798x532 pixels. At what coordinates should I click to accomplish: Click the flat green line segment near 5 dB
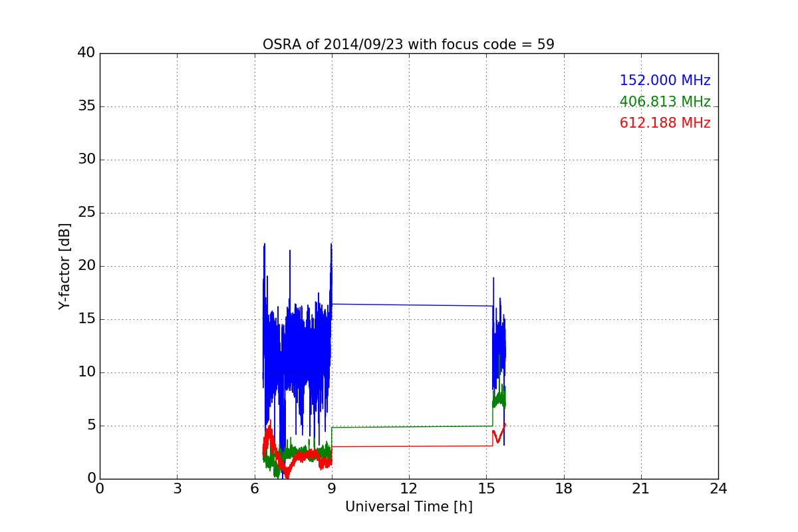pos(412,427)
